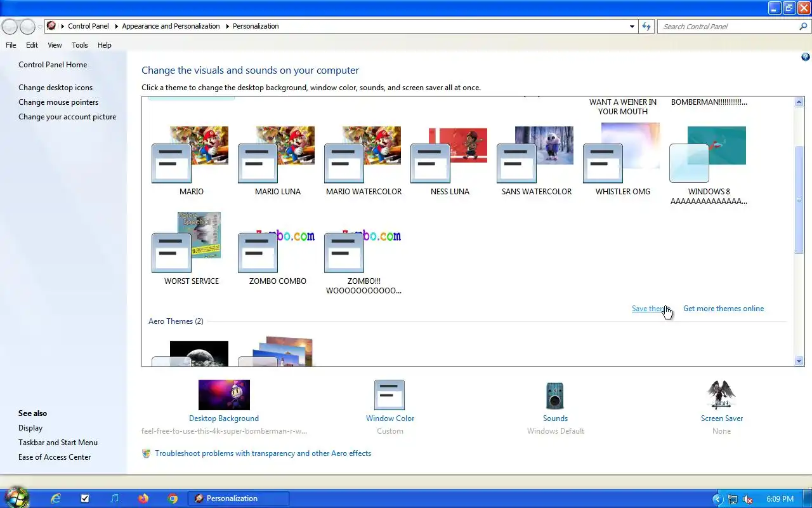The height and width of the screenshot is (508, 812).
Task: Click the Back navigation arrow
Action: tap(10, 26)
